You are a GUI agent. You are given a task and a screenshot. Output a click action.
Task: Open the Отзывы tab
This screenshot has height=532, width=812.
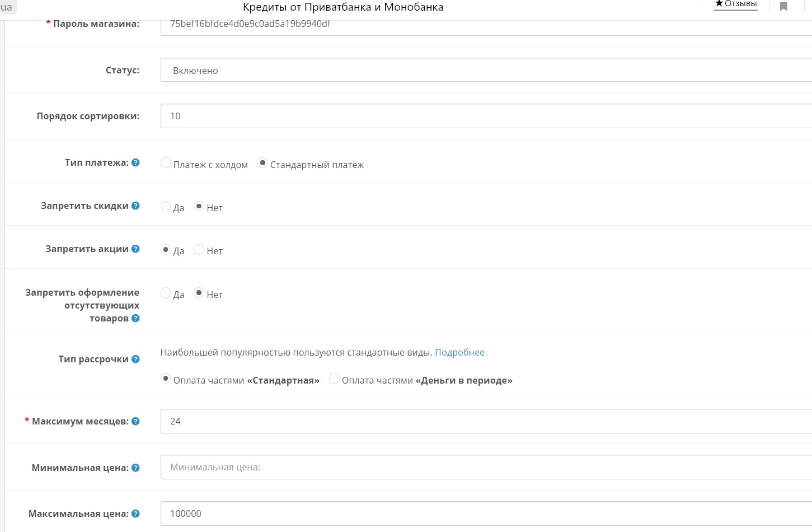(735, 4)
